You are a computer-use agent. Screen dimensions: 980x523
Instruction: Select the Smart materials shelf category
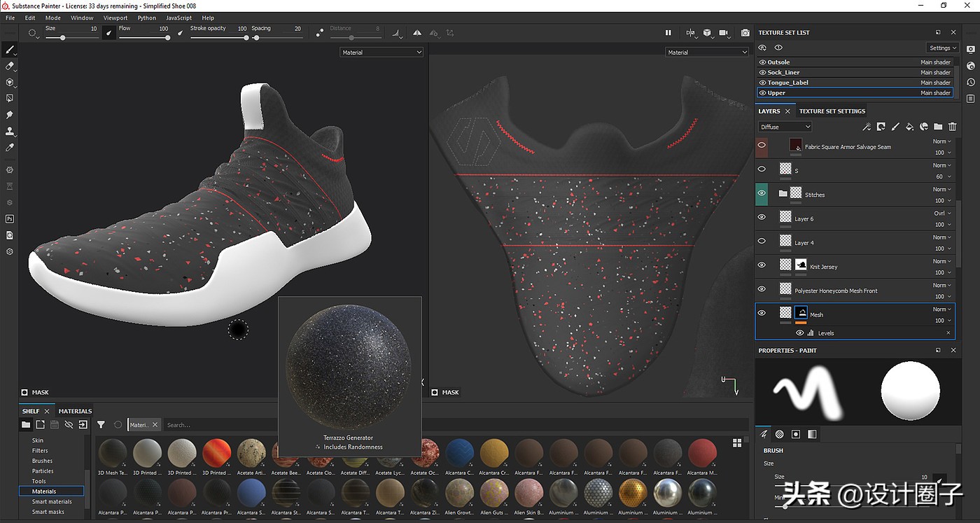[52, 501]
